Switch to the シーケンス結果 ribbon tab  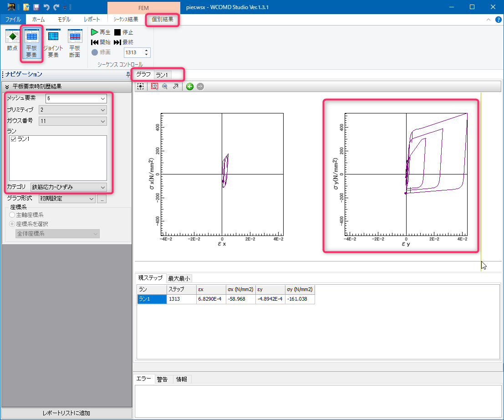(x=126, y=19)
